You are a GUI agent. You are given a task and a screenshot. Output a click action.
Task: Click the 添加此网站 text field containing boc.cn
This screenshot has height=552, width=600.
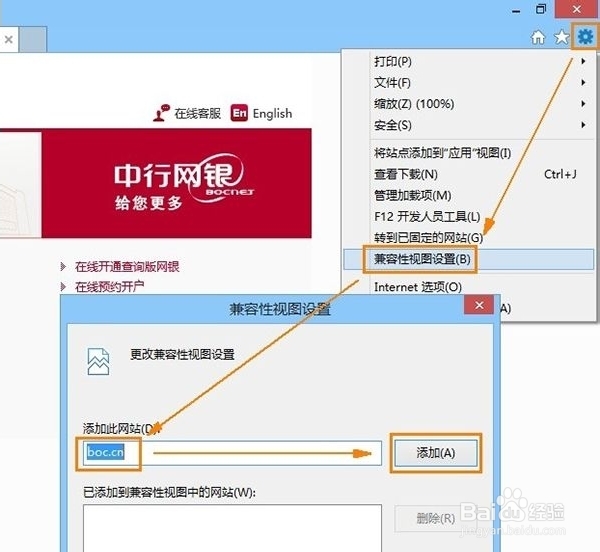click(x=260, y=453)
